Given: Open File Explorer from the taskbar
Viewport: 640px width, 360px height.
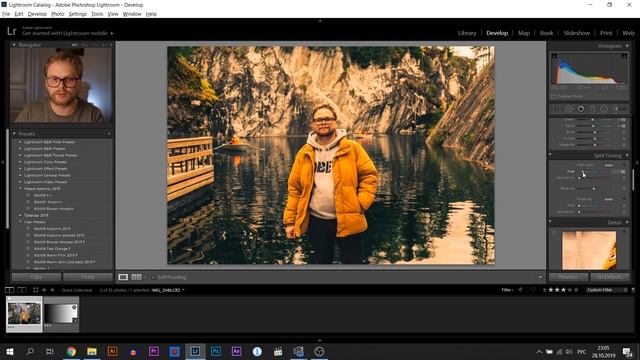Looking at the screenshot, I should pyautogui.click(x=92, y=351).
